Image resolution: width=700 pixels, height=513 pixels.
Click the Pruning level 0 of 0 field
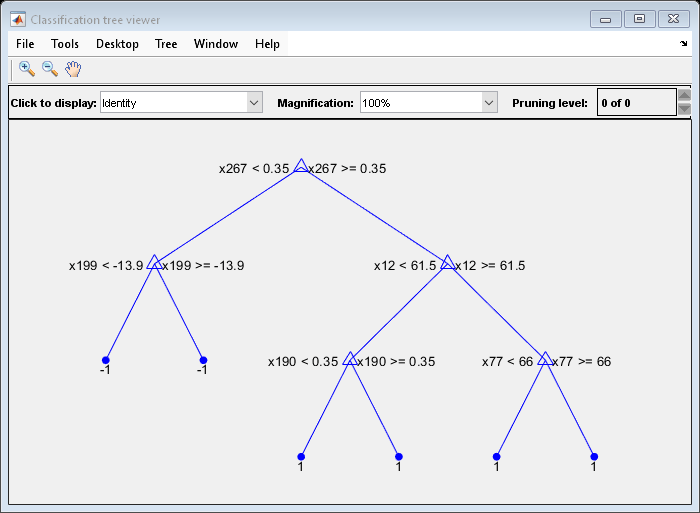pyautogui.click(x=636, y=103)
